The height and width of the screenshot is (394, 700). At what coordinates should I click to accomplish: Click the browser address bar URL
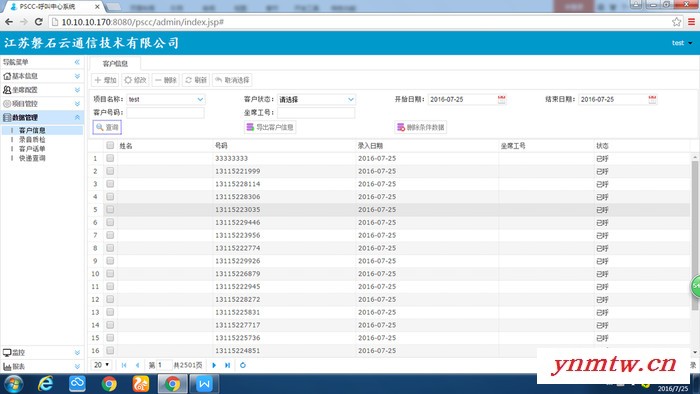click(x=142, y=22)
